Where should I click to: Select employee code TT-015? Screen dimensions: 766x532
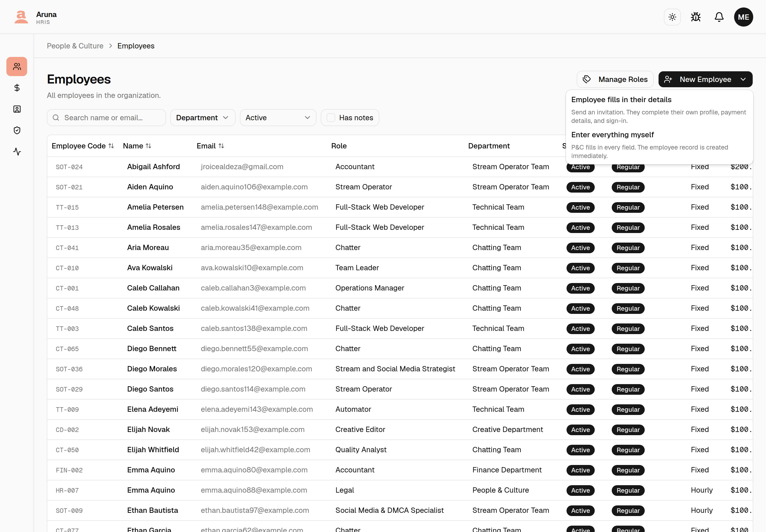(67, 208)
